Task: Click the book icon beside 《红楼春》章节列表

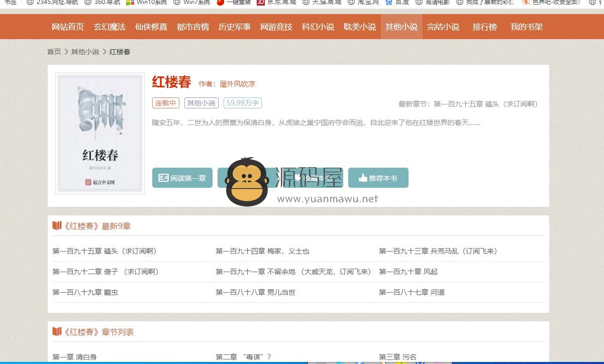Action: (57, 332)
